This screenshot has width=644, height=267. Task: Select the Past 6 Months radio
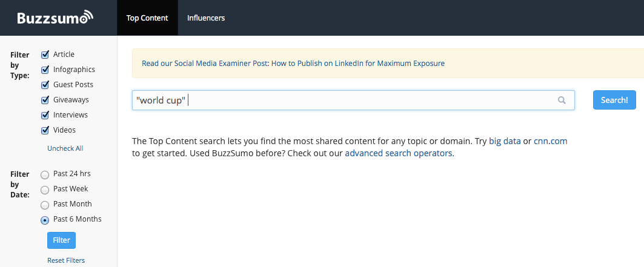click(45, 220)
